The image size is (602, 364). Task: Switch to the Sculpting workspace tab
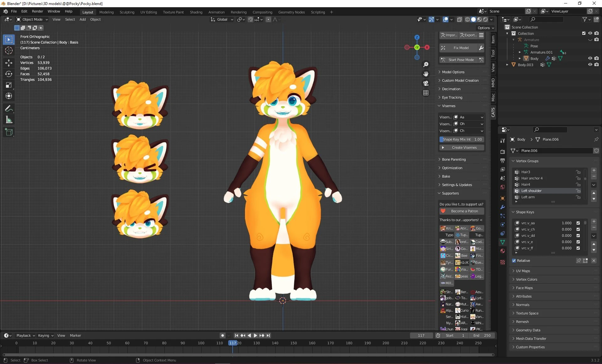127,12
